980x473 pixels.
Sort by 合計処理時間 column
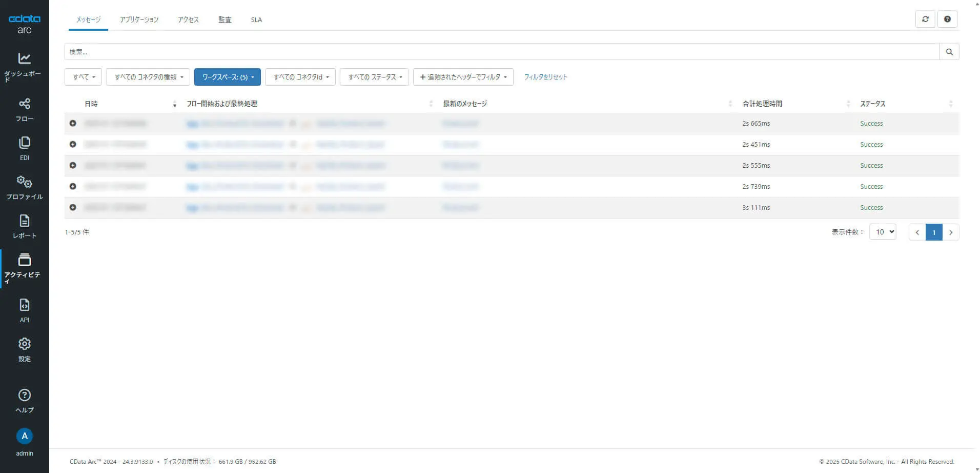click(796, 104)
